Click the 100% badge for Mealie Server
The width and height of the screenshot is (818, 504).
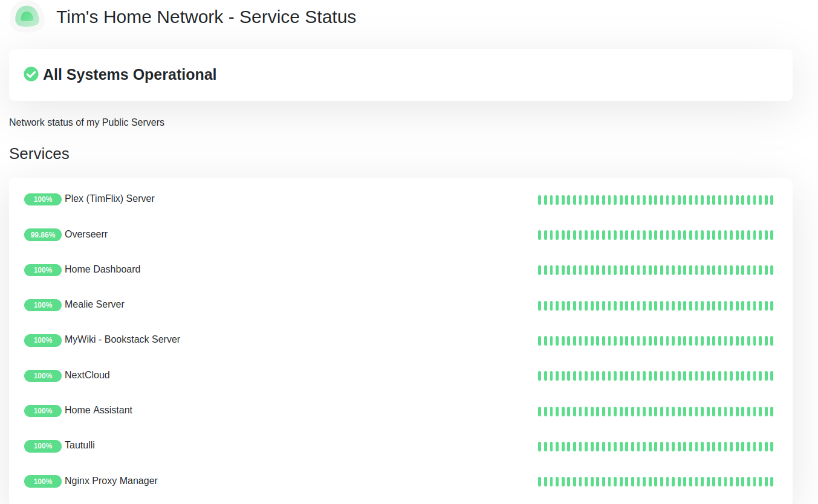[x=43, y=305]
